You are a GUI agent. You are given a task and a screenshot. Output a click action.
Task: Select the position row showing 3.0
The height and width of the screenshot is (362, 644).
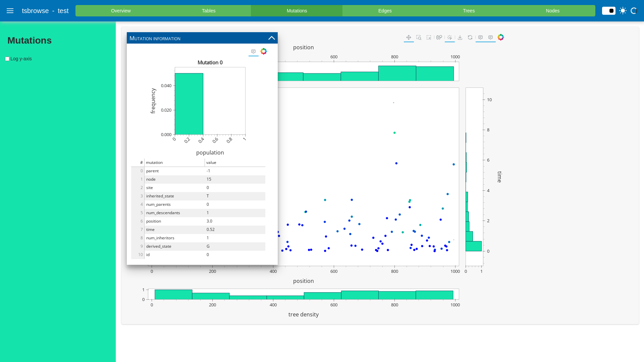pos(198,221)
